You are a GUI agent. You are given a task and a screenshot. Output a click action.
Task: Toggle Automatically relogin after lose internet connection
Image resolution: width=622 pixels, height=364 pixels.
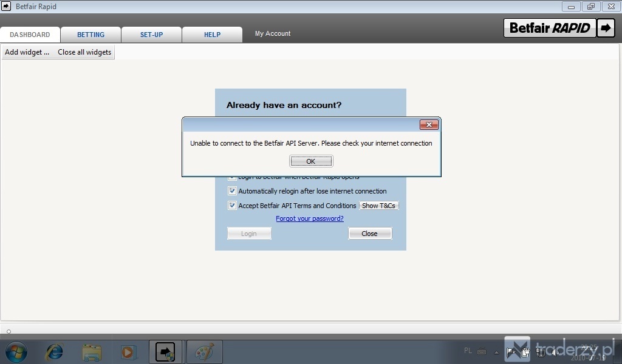pyautogui.click(x=232, y=191)
